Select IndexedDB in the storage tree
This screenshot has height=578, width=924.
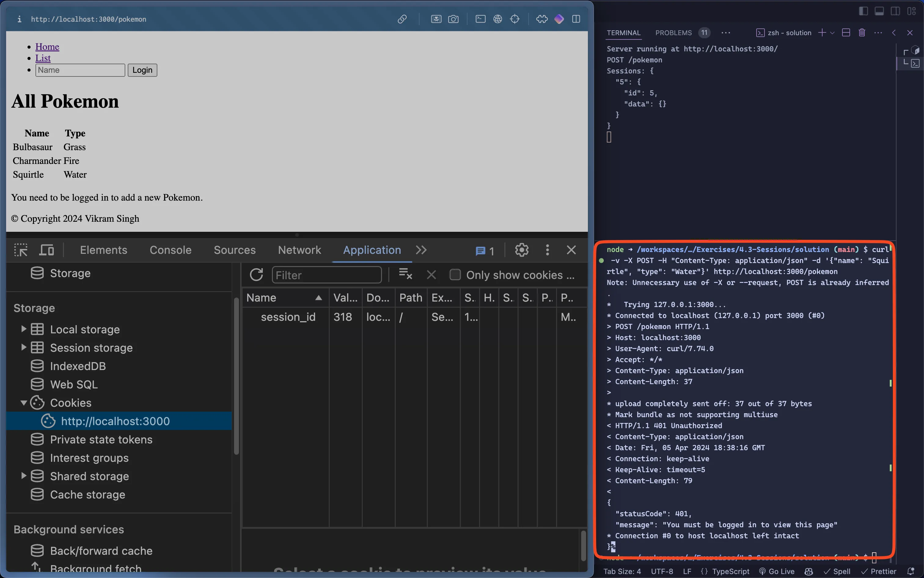tap(78, 366)
